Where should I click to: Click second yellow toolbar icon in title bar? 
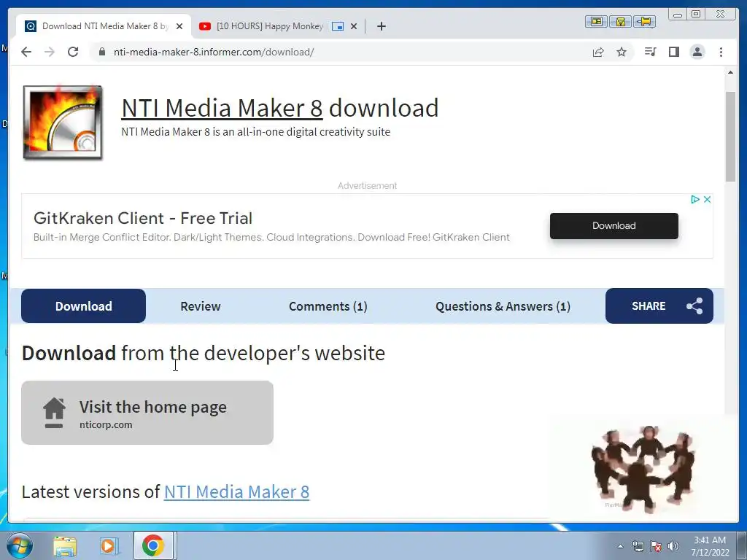tap(620, 21)
